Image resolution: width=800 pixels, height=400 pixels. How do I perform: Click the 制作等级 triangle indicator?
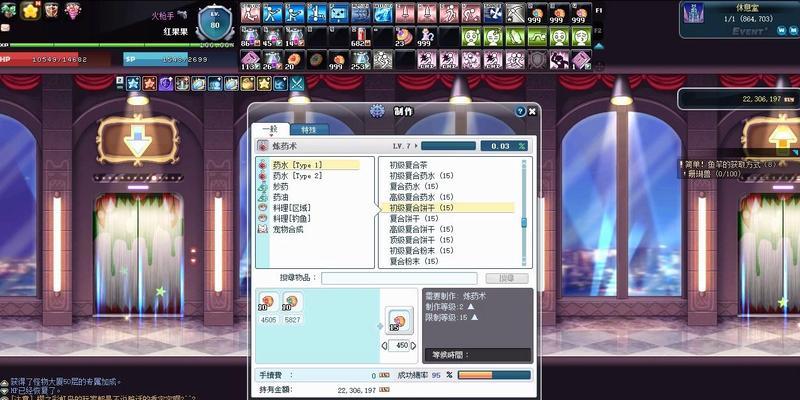(x=470, y=306)
